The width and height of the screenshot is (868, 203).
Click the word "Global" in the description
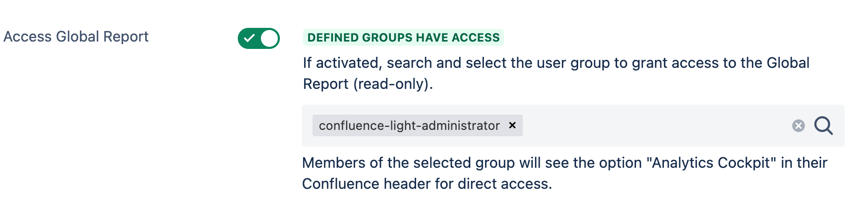(788, 63)
